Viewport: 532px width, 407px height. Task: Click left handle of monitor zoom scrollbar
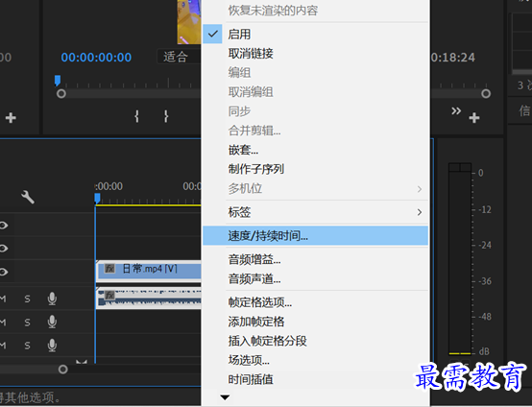61,94
